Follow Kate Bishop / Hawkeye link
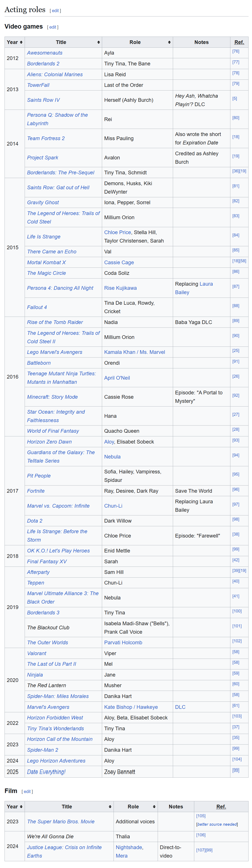252x868 pixels. pyautogui.click(x=131, y=707)
